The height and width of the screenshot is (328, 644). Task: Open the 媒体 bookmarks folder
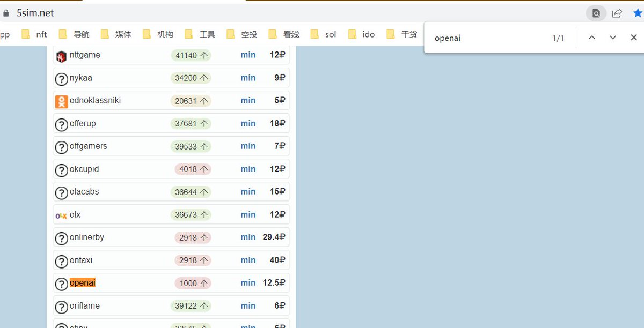pos(116,34)
